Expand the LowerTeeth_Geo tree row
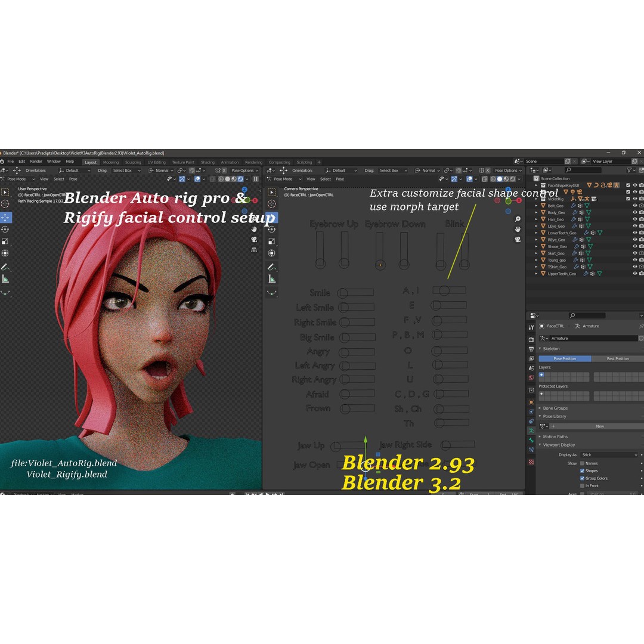 (x=537, y=233)
